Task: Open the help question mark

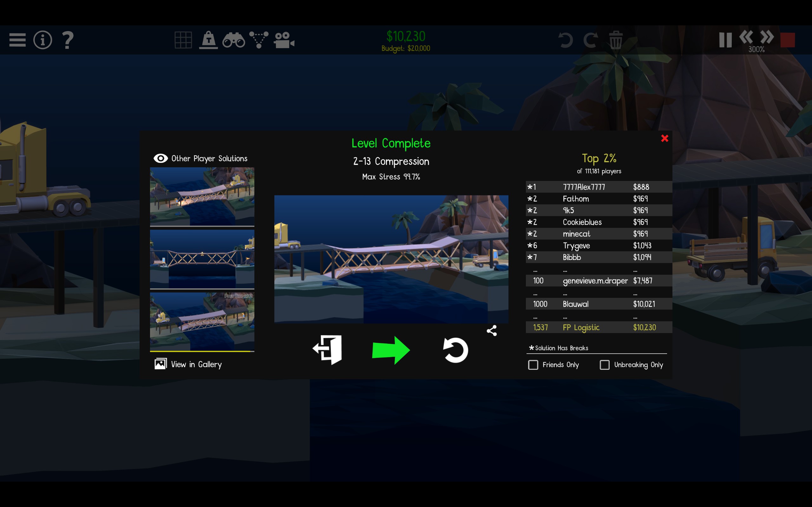Action: [x=68, y=40]
